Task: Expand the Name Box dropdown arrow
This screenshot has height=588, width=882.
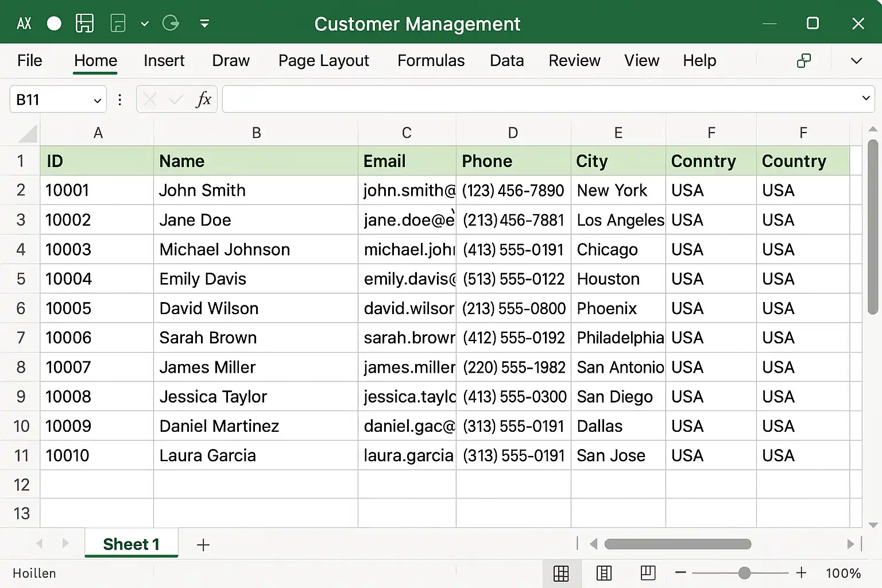Action: tap(97, 100)
